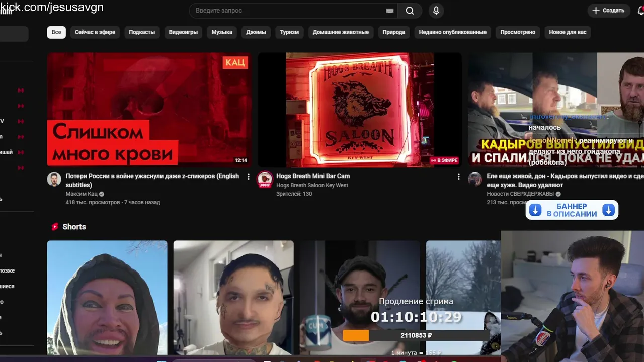Open the Short with hooded person in snow
This screenshot has width=644, height=362.
click(x=107, y=298)
